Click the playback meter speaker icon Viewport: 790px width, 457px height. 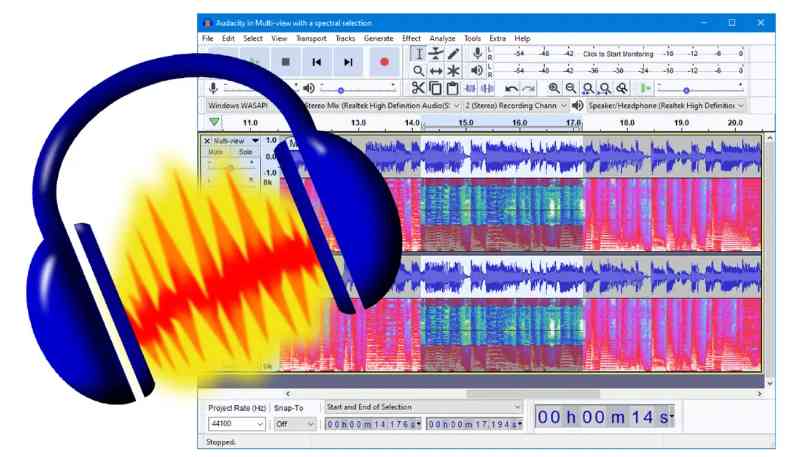(x=477, y=70)
